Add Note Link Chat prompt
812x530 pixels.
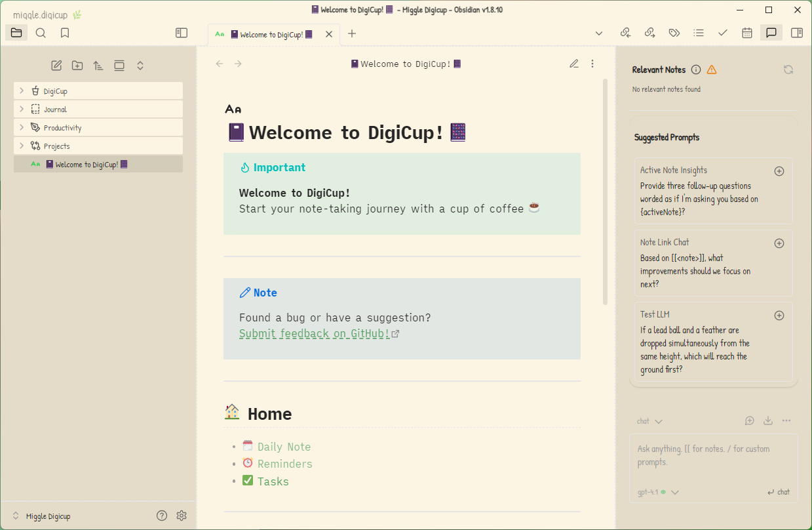pyautogui.click(x=779, y=243)
